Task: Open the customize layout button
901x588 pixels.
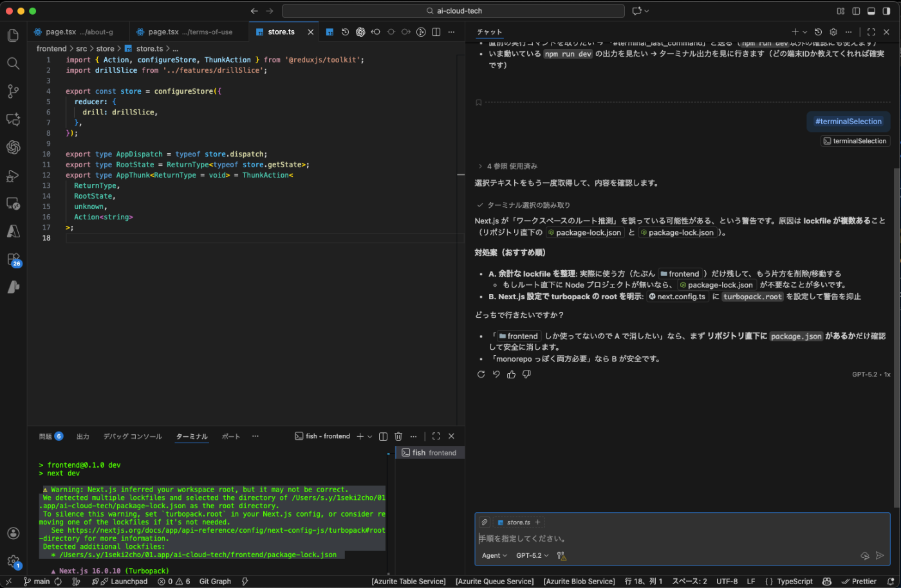Action: click(841, 11)
